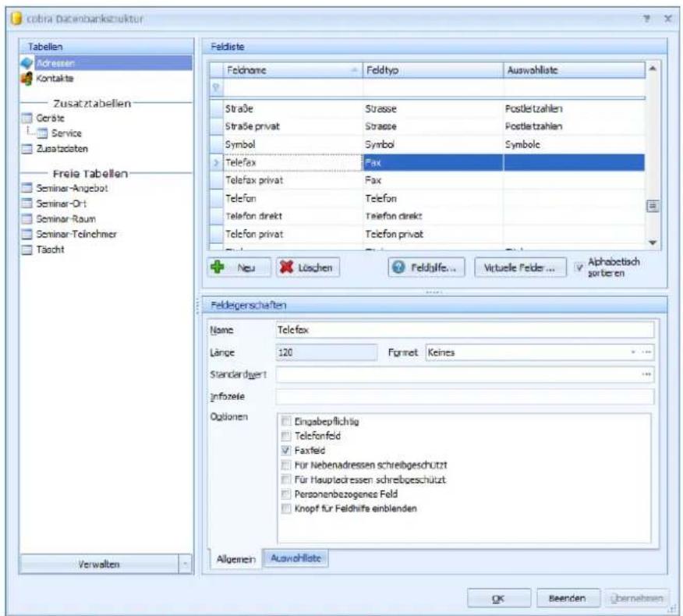683x616 pixels.
Task: Toggle Alphabetisch sortieren checkbox
Action: 579,267
